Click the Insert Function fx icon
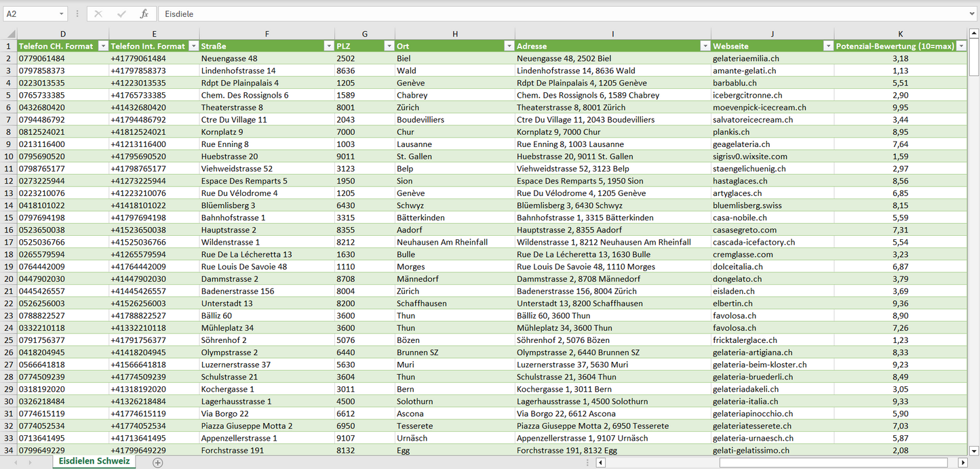The height and width of the screenshot is (469, 980). (x=144, y=14)
